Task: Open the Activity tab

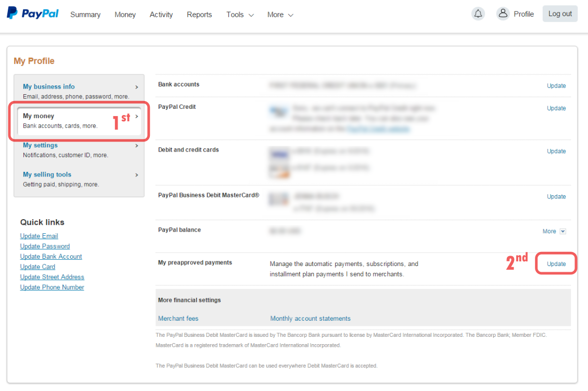Action: coord(161,15)
